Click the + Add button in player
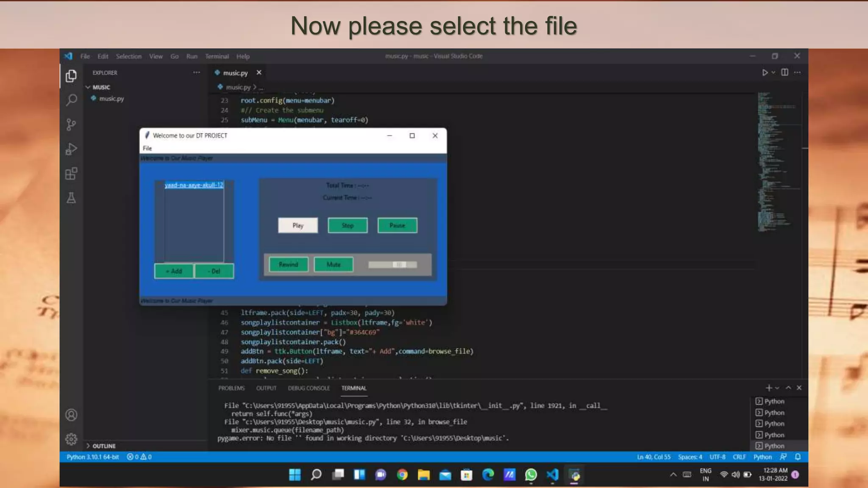The image size is (868, 488). coord(174,271)
